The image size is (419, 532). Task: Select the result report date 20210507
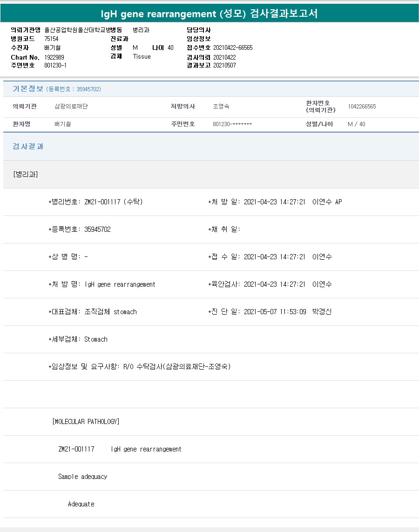click(x=224, y=65)
